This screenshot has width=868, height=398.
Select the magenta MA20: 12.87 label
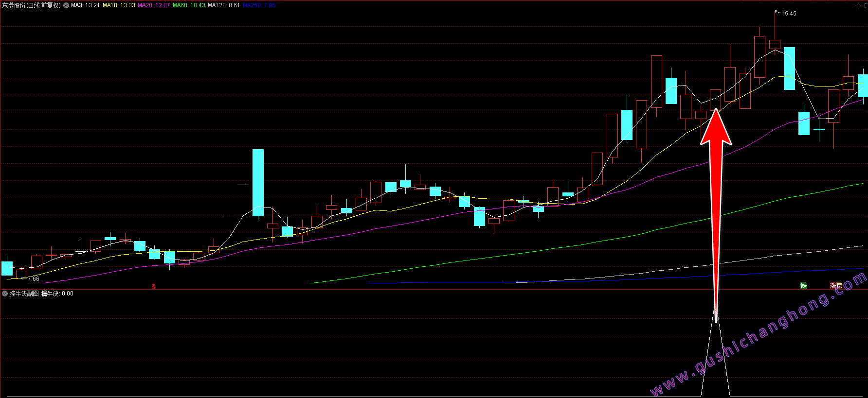pyautogui.click(x=154, y=5)
